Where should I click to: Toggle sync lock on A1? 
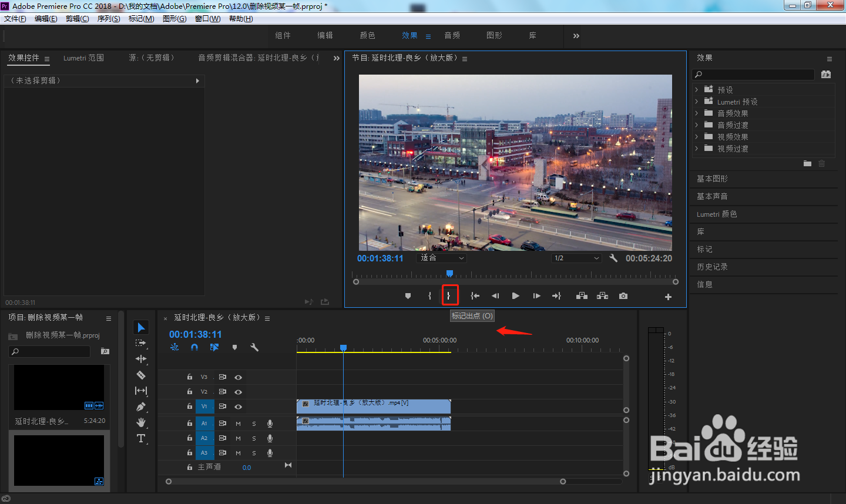223,424
